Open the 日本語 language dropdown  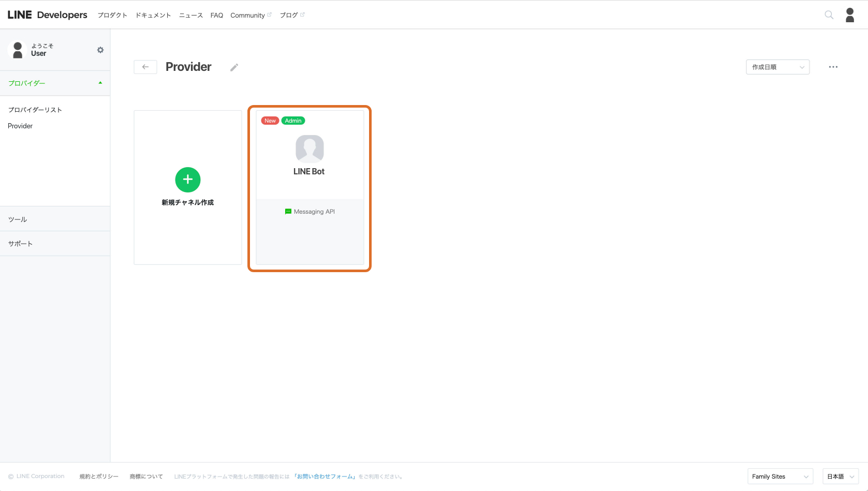(x=840, y=477)
